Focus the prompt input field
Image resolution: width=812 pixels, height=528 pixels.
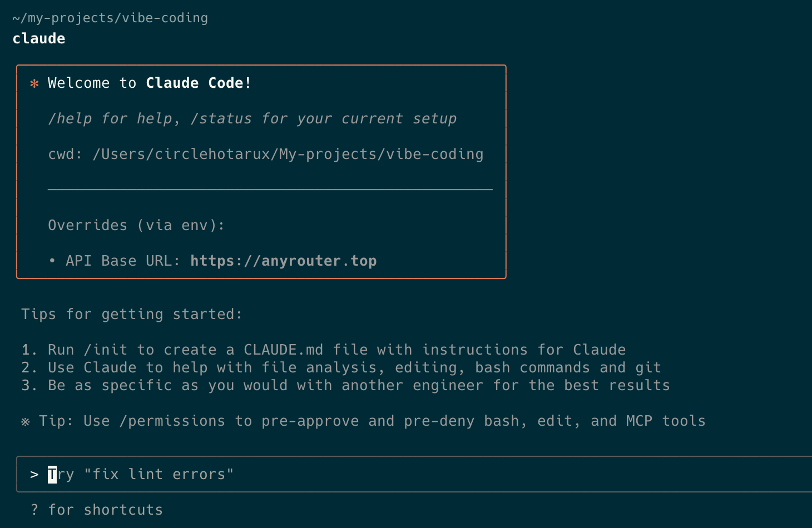pyautogui.click(x=414, y=474)
